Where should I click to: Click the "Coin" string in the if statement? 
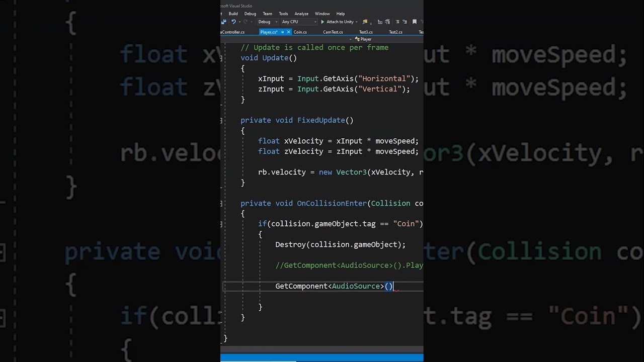point(406,224)
